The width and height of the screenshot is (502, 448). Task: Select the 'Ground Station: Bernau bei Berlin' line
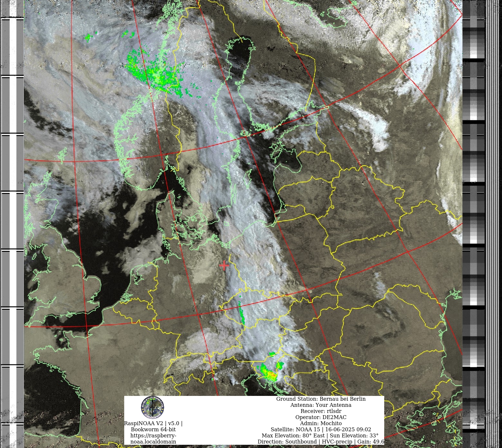pos(321,399)
